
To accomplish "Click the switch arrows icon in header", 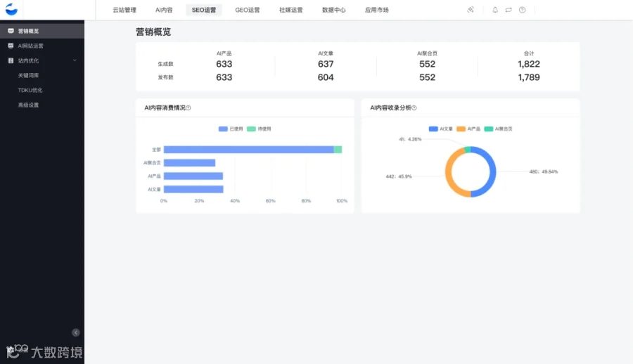I will [509, 10].
